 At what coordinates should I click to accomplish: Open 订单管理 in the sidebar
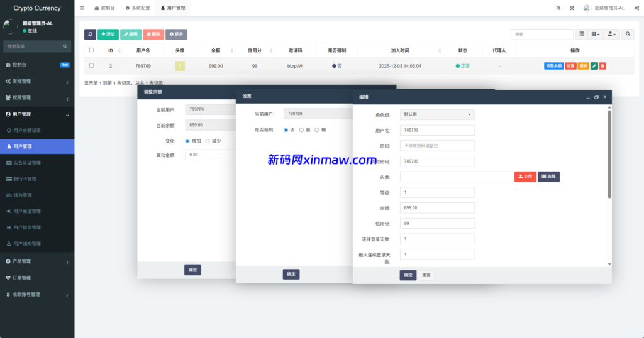[21, 278]
